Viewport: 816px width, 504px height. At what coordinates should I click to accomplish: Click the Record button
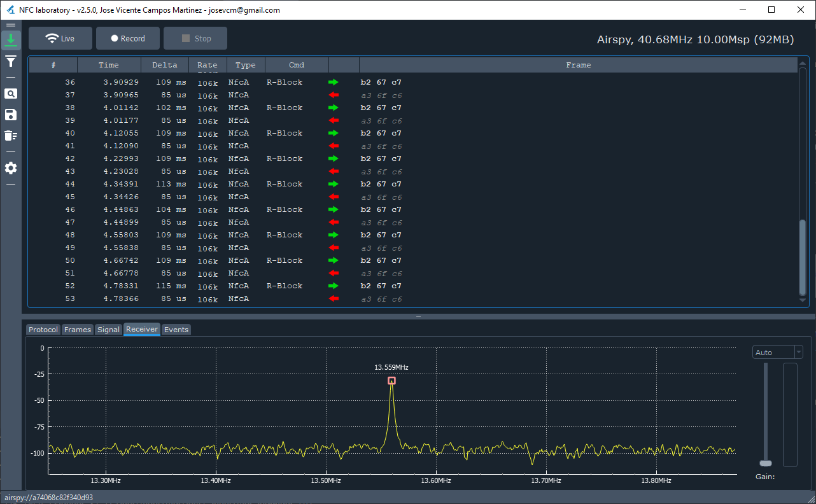pos(128,38)
